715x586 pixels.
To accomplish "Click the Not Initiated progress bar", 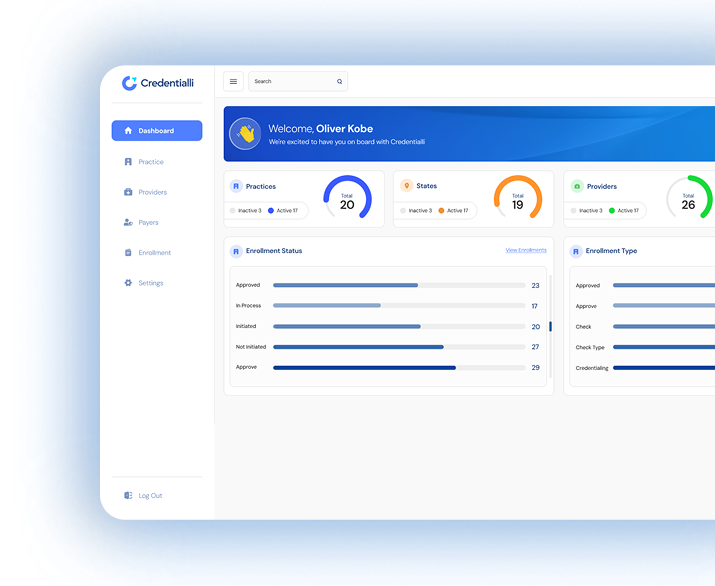I will pos(399,347).
